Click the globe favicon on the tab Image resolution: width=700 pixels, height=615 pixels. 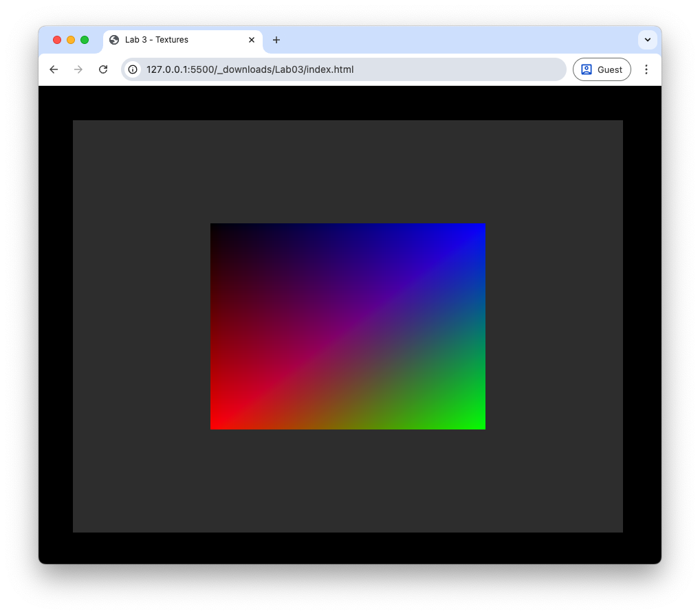click(114, 40)
